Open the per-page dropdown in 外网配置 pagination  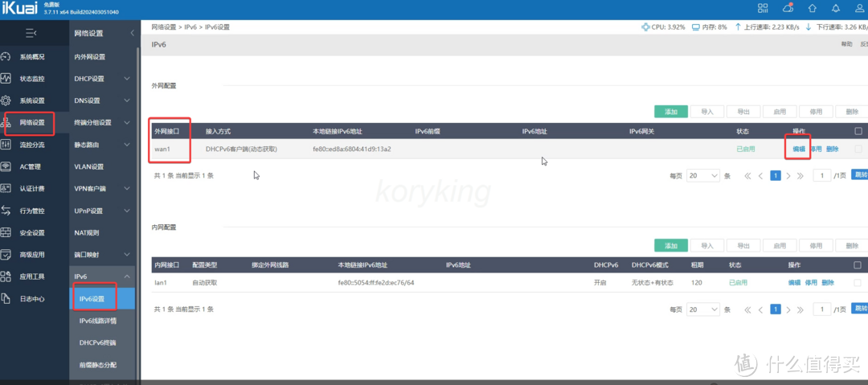(702, 175)
